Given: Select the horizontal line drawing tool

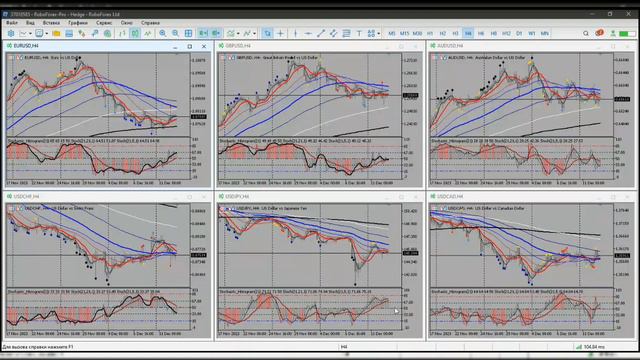Looking at the screenshot, I should tap(308, 33).
